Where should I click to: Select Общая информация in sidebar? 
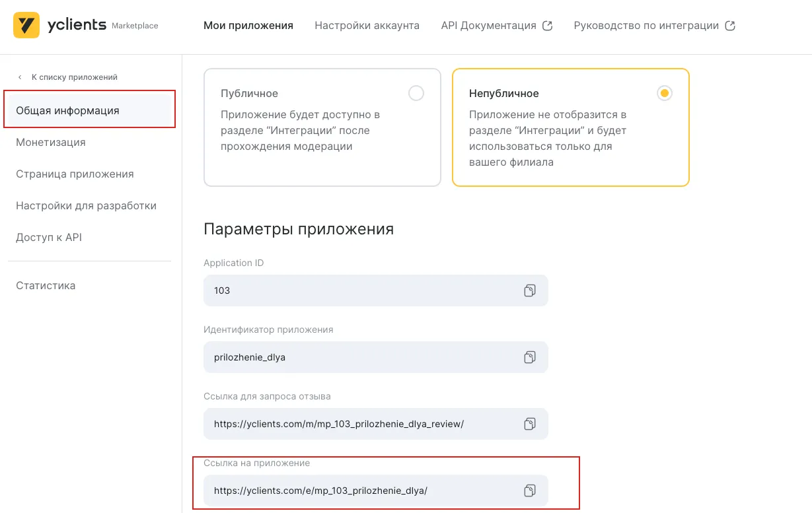pos(67,111)
